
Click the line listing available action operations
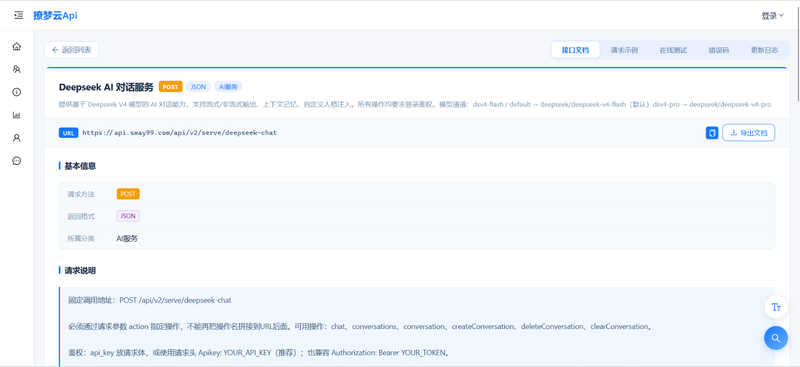point(360,326)
